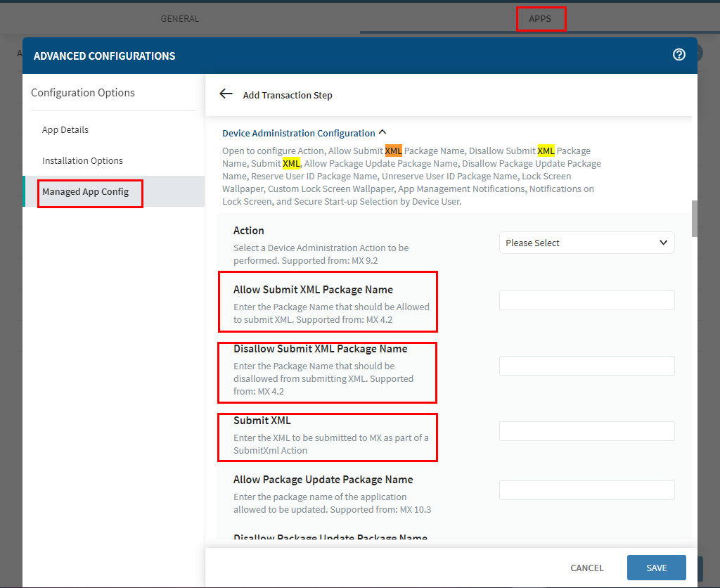Click the Disallow Submit XML Package Name field
This screenshot has width=720, height=588.
click(586, 366)
